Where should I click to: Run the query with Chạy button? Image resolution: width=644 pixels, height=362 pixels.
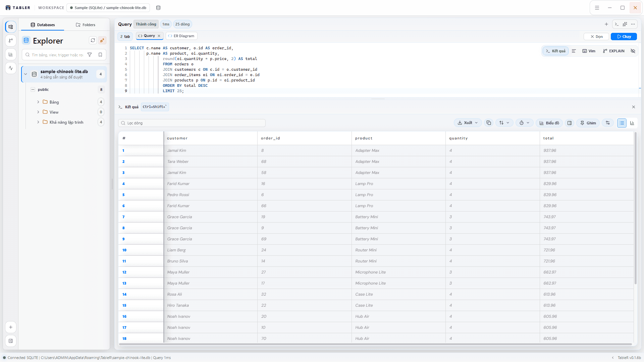pyautogui.click(x=624, y=37)
